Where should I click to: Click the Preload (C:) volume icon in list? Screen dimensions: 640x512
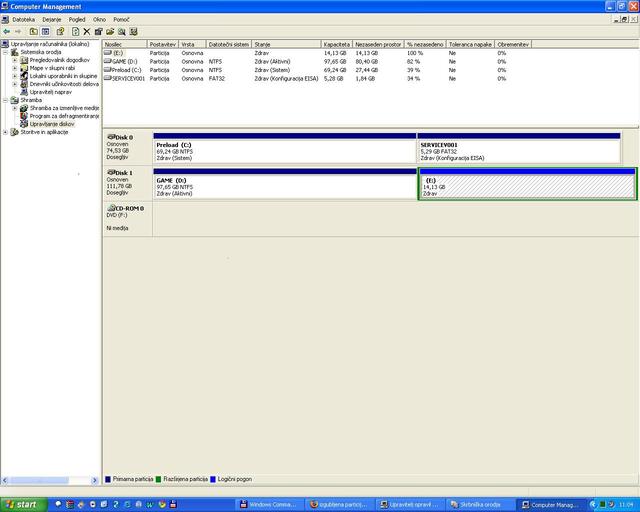click(108, 70)
